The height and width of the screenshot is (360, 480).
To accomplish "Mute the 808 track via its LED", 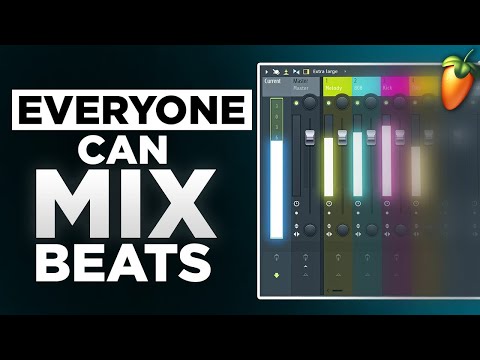I will click(357, 103).
